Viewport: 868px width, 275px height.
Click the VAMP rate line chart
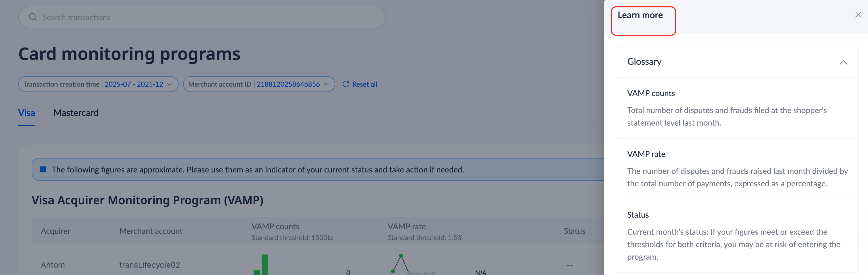(x=412, y=265)
